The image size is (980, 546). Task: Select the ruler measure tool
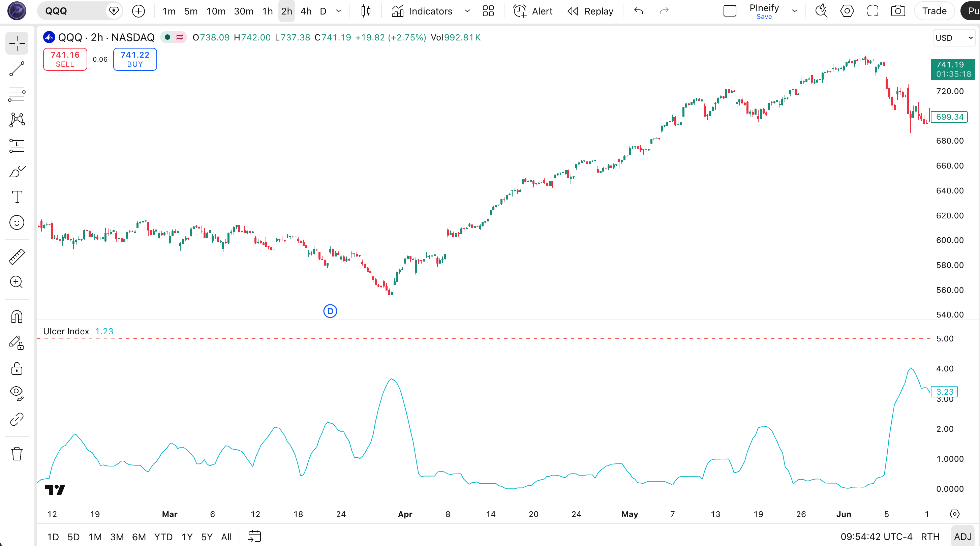17,257
